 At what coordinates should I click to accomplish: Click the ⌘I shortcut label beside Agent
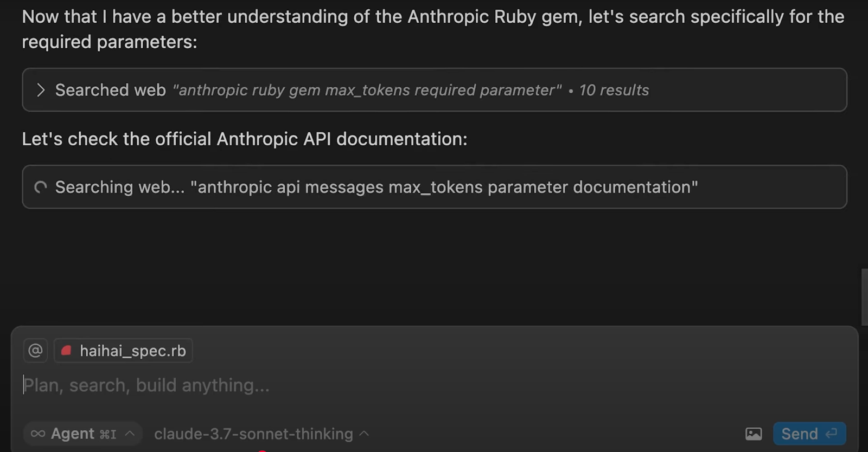[108, 434]
